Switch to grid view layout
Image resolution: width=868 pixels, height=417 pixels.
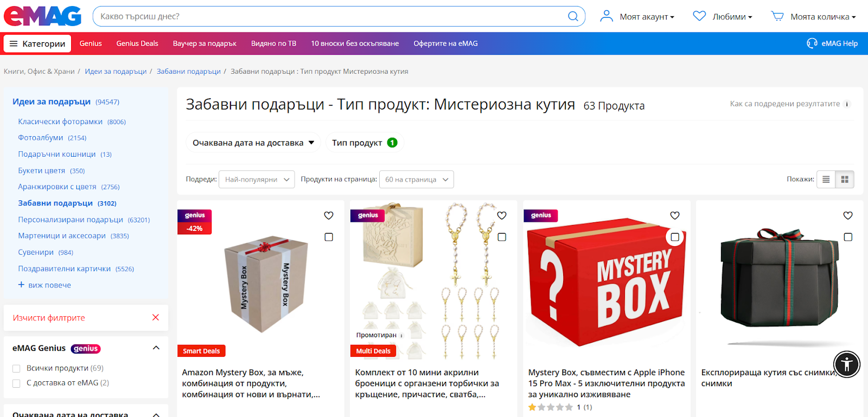click(x=845, y=179)
